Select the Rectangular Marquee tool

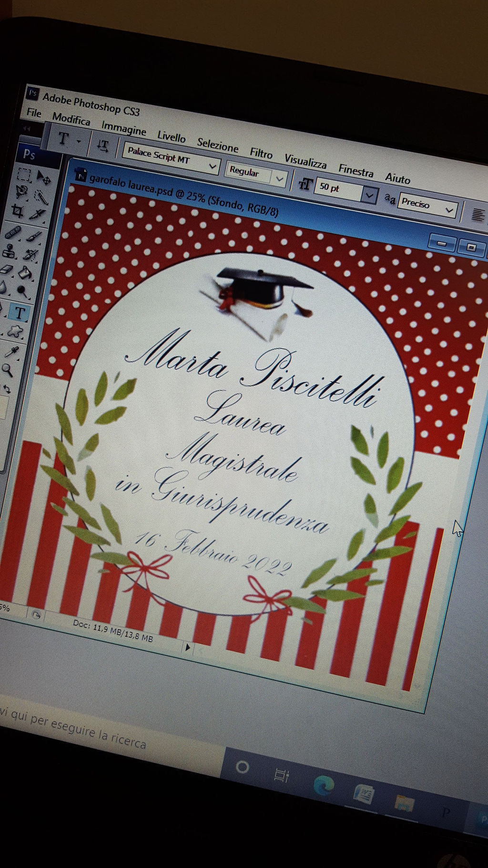coord(24,175)
